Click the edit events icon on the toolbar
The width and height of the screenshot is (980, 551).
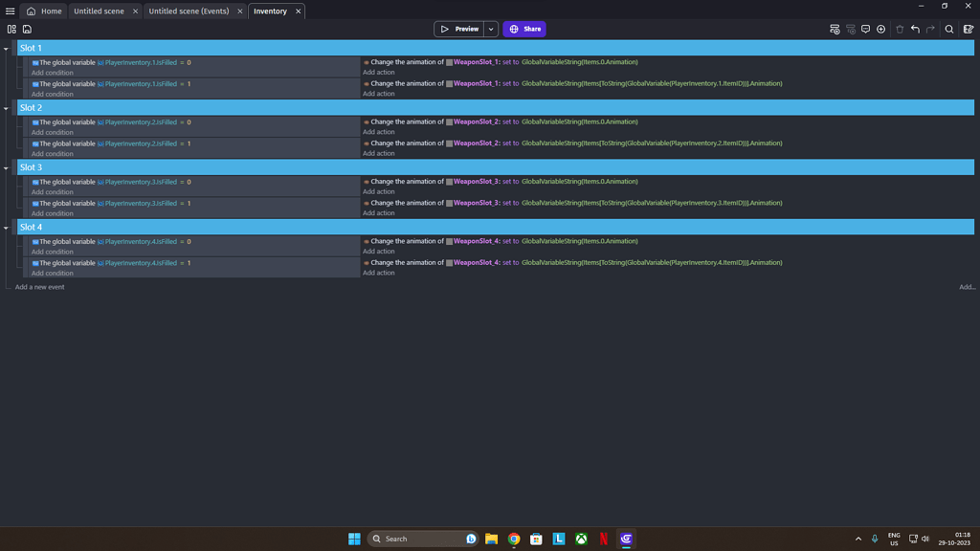point(967,29)
